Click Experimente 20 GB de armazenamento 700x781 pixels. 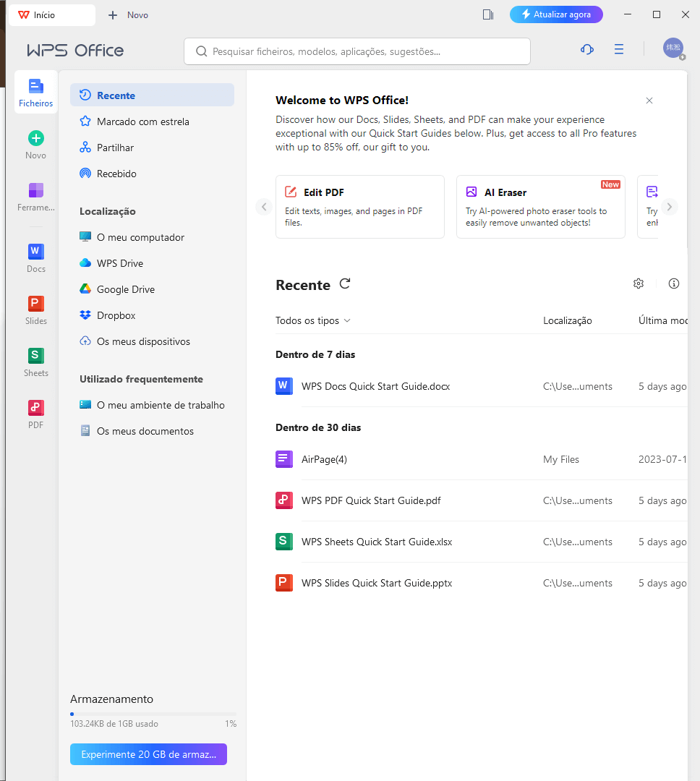[148, 754]
